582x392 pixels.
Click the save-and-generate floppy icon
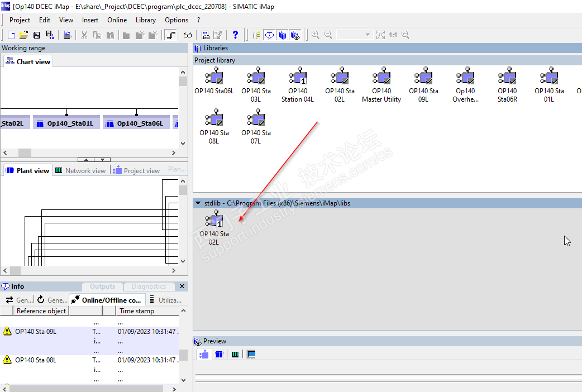[x=49, y=35]
